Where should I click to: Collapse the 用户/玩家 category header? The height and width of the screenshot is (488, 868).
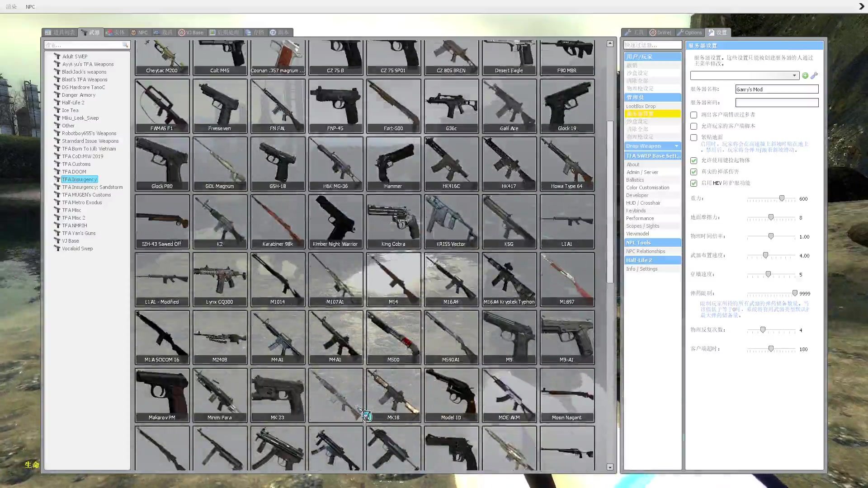tap(652, 56)
